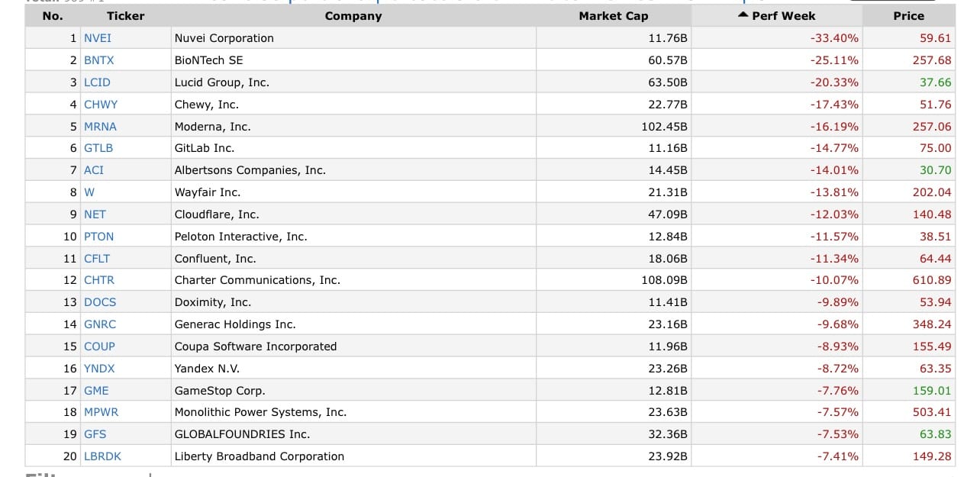The height and width of the screenshot is (477, 980).
Task: Select the BioNTech SE company cell
Action: pyautogui.click(x=353, y=60)
